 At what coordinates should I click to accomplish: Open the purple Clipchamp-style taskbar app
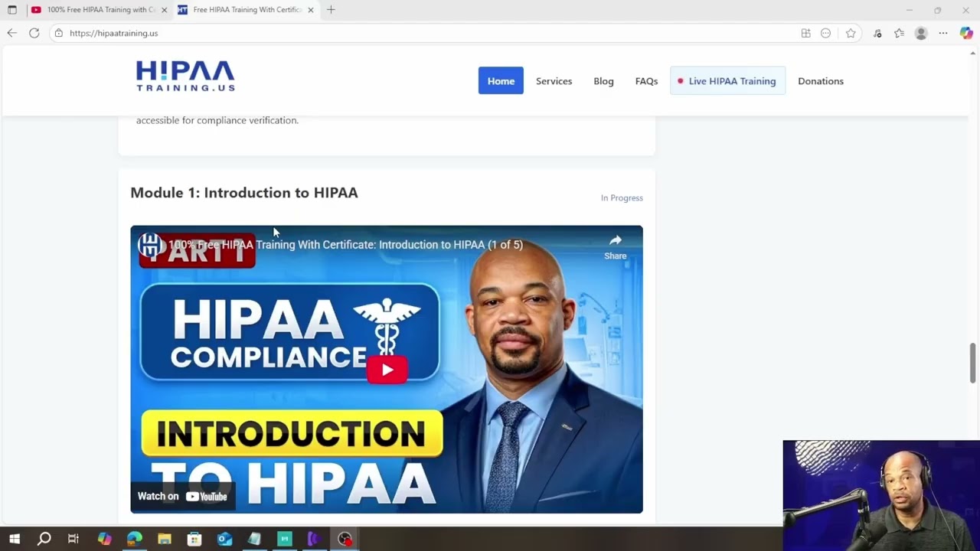coord(314,539)
